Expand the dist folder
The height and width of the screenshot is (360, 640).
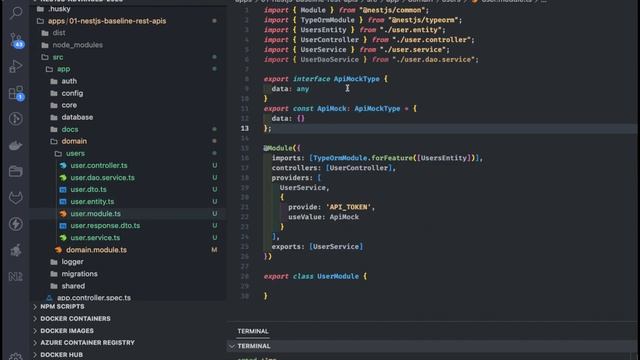pos(59,33)
